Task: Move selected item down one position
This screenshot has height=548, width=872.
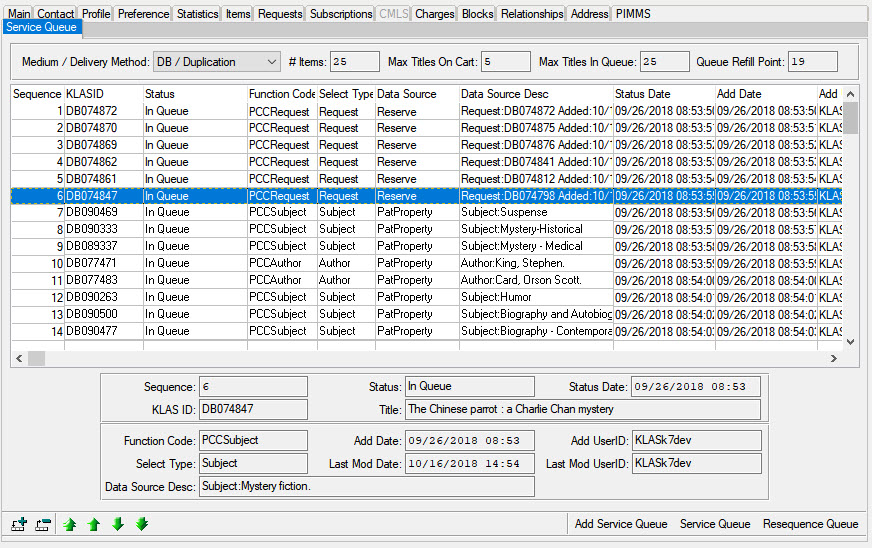Action: click(x=118, y=524)
